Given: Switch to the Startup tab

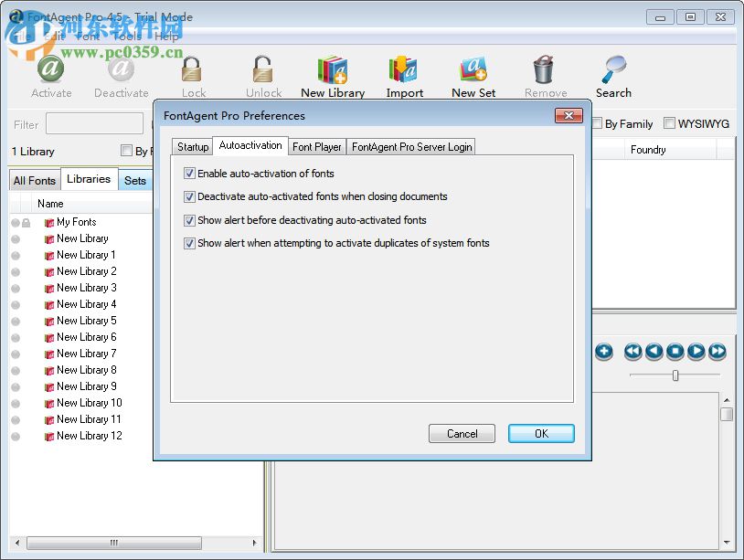Looking at the screenshot, I should (x=192, y=146).
